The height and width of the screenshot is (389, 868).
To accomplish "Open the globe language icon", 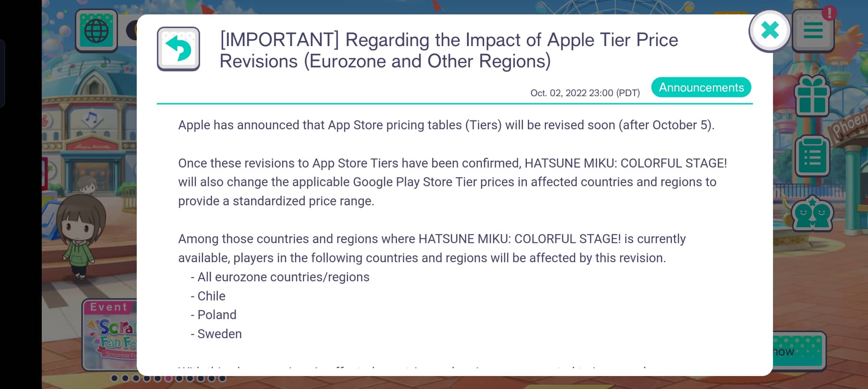I will 96,31.
